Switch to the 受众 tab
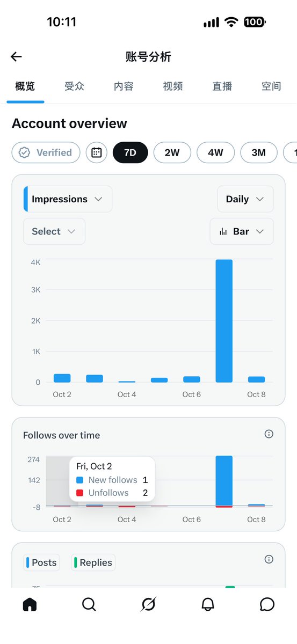This screenshot has width=297, height=644. tap(75, 86)
